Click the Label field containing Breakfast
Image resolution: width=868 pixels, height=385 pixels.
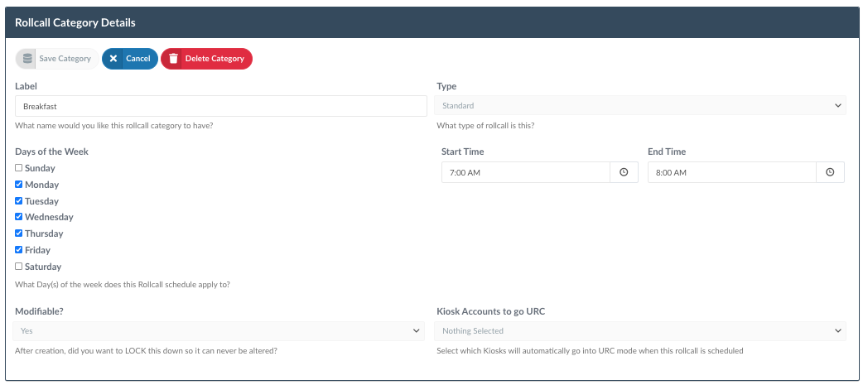tap(221, 106)
